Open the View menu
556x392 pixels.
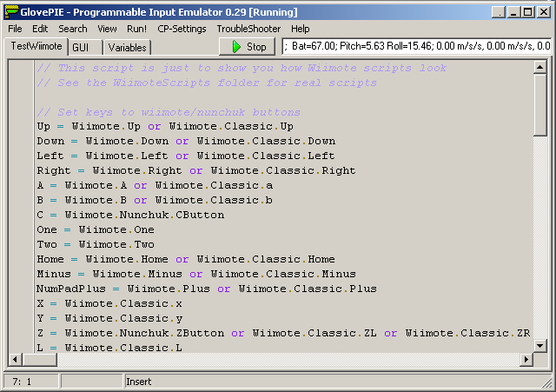[107, 29]
